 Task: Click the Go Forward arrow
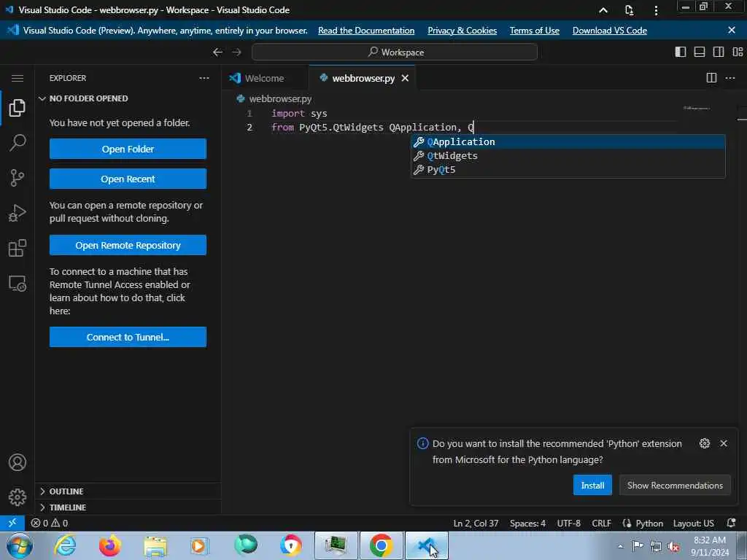[237, 52]
